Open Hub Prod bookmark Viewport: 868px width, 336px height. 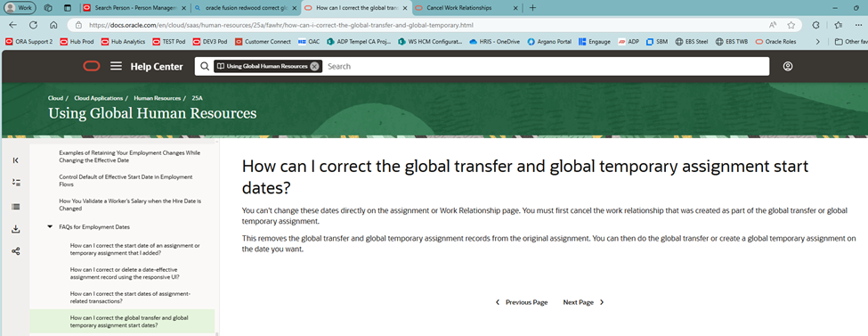[77, 41]
